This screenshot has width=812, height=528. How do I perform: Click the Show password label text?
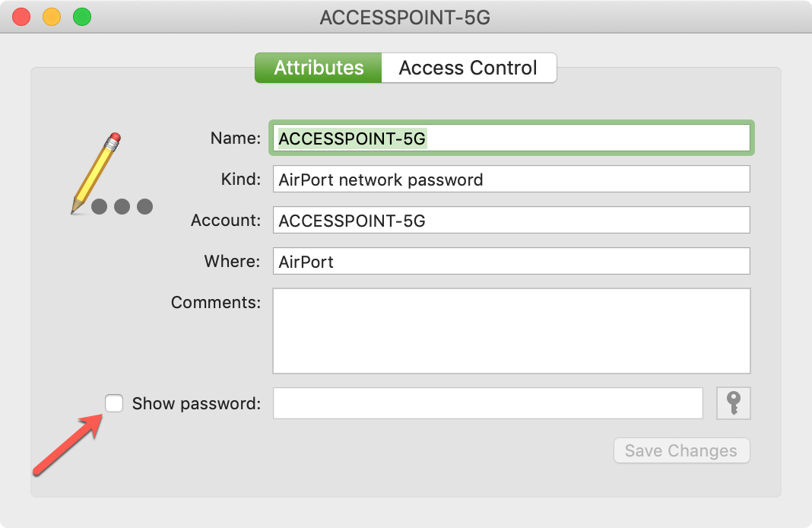coord(196,404)
